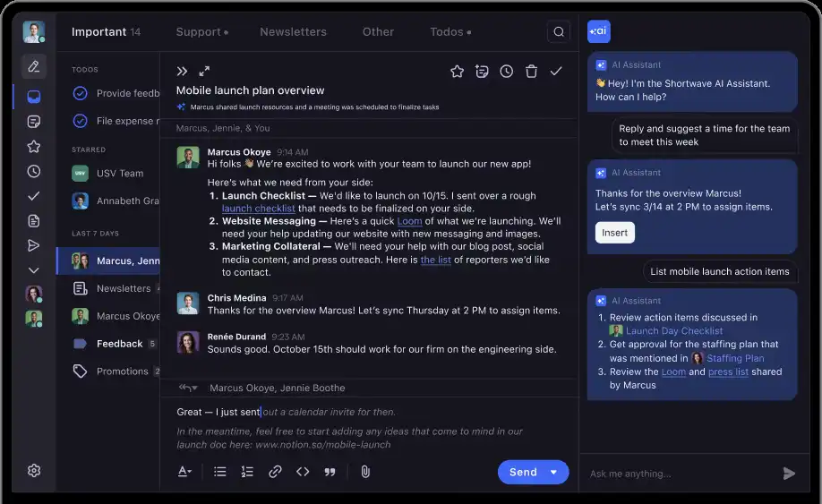Switch to the Support tab
Viewport: 822px width, 504px height.
(x=198, y=32)
